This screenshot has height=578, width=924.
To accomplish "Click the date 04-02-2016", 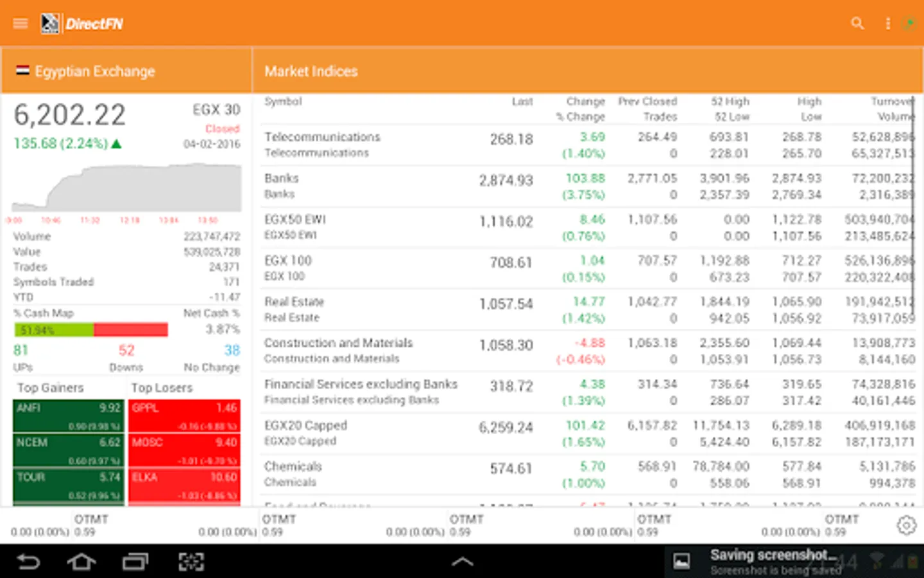I will [x=212, y=144].
